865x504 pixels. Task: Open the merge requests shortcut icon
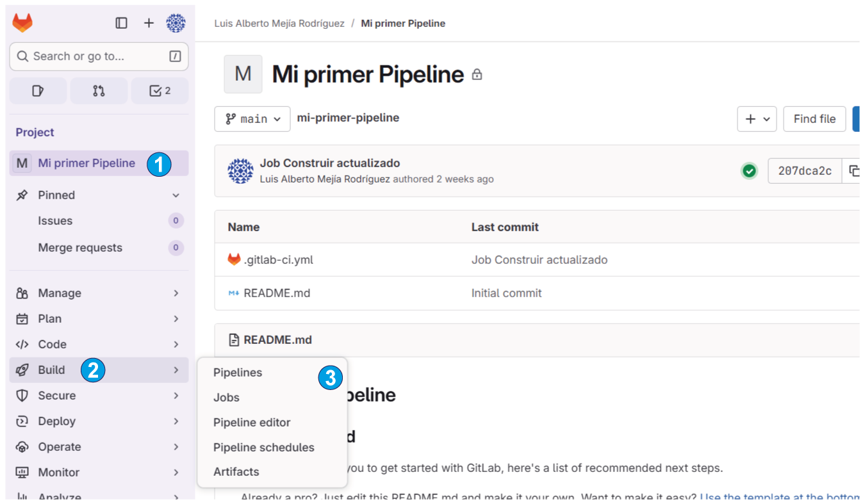pyautogui.click(x=99, y=91)
